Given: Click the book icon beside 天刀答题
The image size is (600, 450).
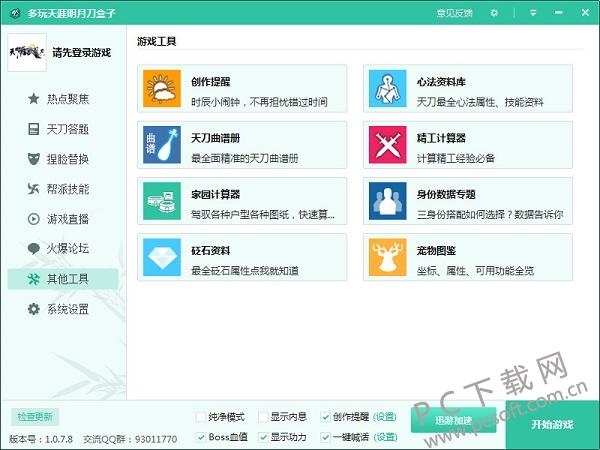Looking at the screenshot, I should tap(34, 129).
